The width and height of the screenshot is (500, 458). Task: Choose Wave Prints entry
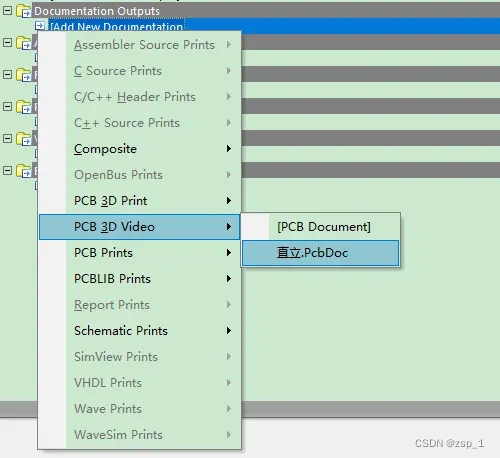140,409
